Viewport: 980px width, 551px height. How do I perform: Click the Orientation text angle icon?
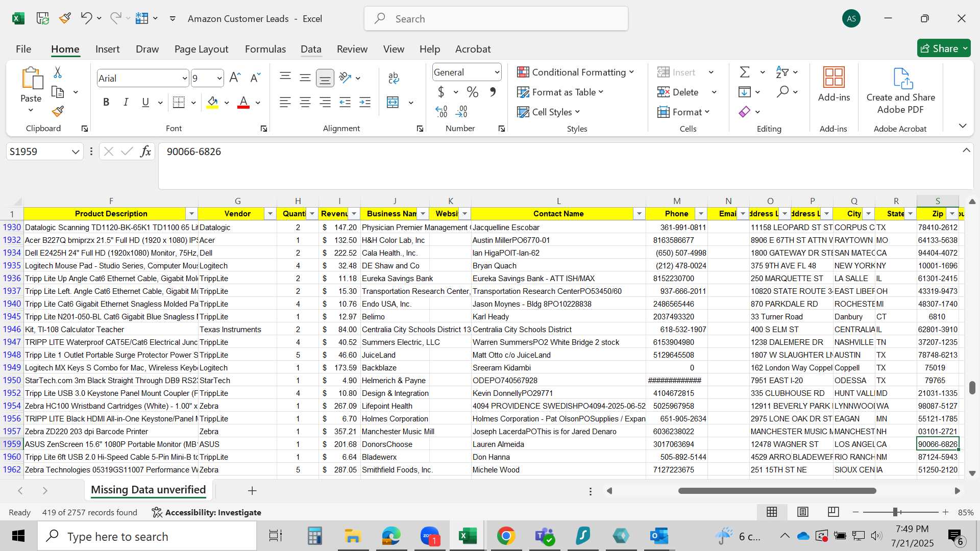[x=346, y=78]
